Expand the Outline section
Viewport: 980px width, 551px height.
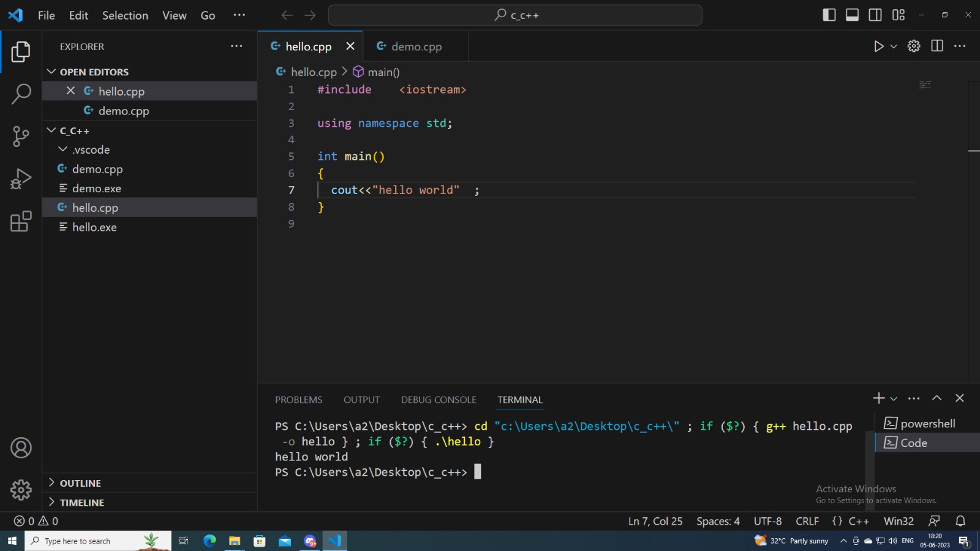[x=149, y=483]
